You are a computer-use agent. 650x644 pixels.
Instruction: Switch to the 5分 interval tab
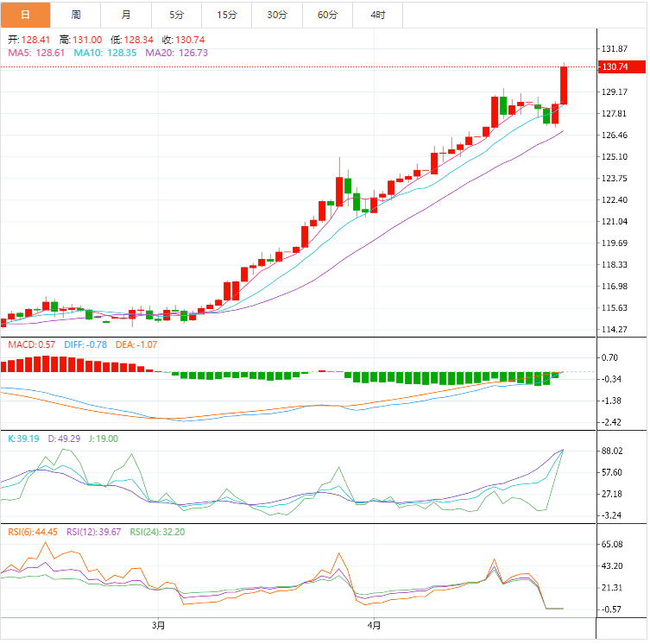click(177, 15)
